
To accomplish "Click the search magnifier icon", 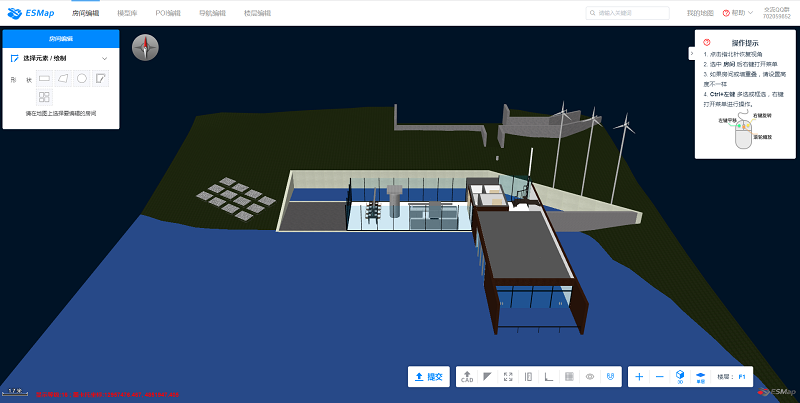I will tap(593, 13).
